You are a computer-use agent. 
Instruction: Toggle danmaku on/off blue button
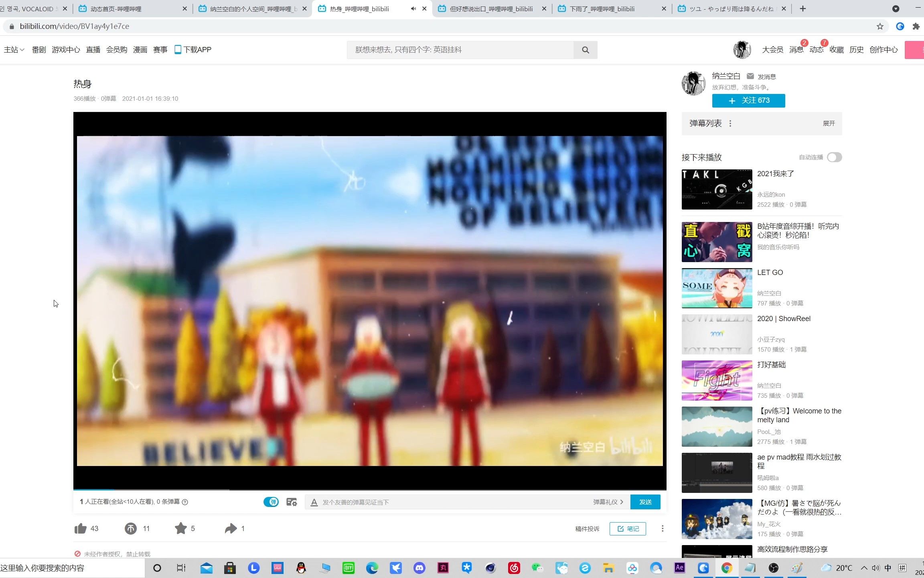pos(272,501)
